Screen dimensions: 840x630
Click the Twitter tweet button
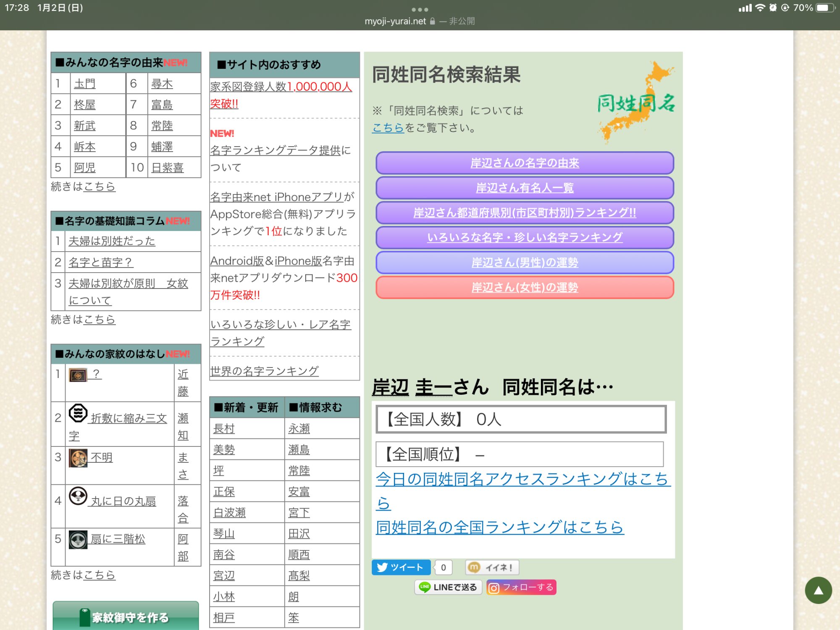click(400, 567)
